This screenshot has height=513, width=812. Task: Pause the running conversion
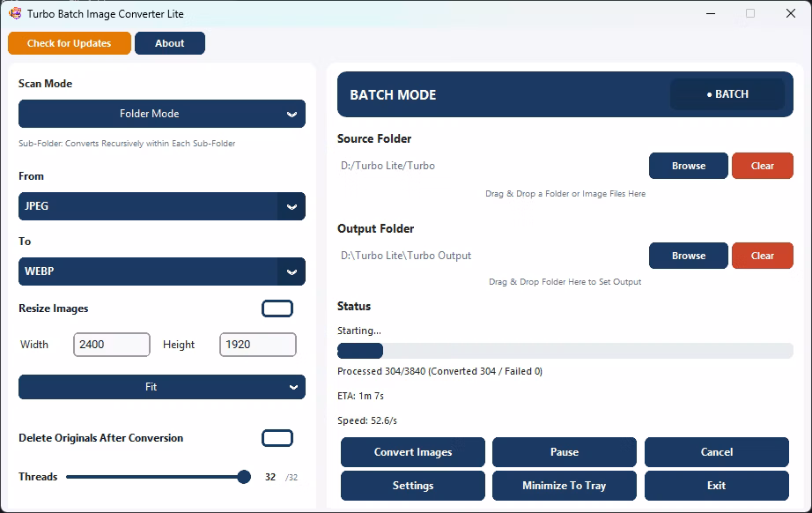pyautogui.click(x=564, y=452)
